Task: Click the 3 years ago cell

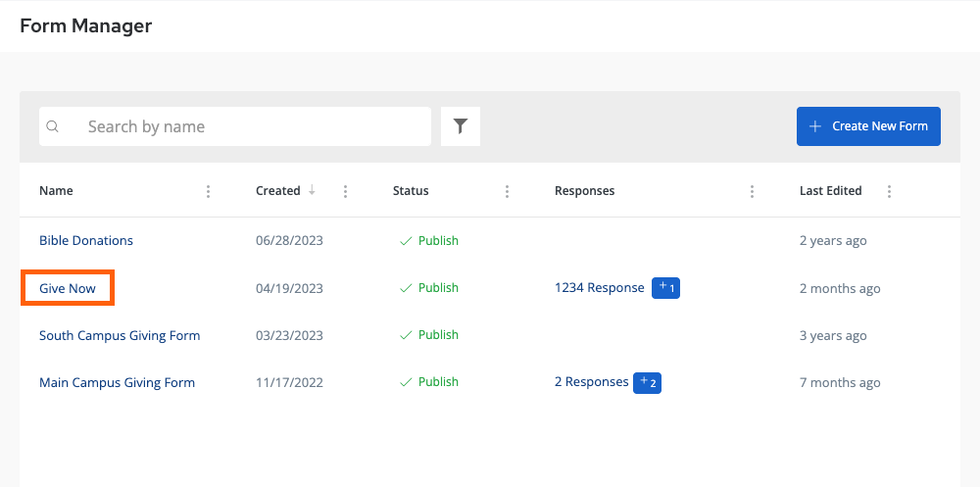Action: 833,336
